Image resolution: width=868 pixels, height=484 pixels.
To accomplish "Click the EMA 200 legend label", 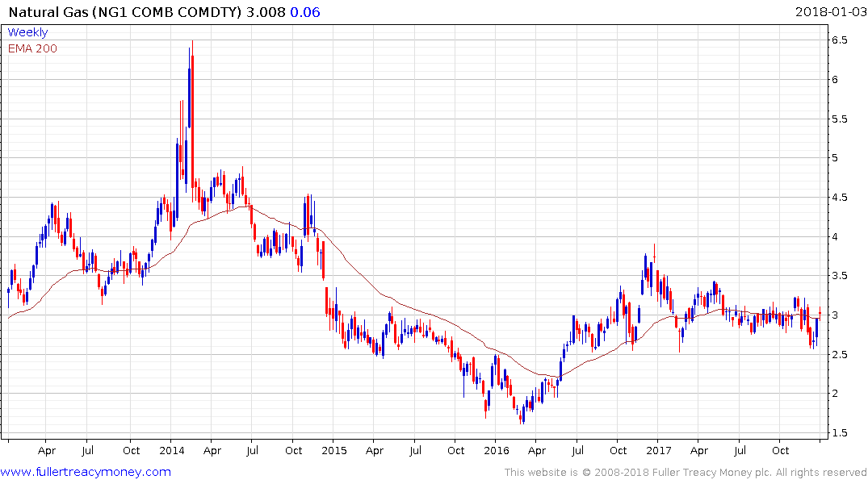I will point(32,48).
